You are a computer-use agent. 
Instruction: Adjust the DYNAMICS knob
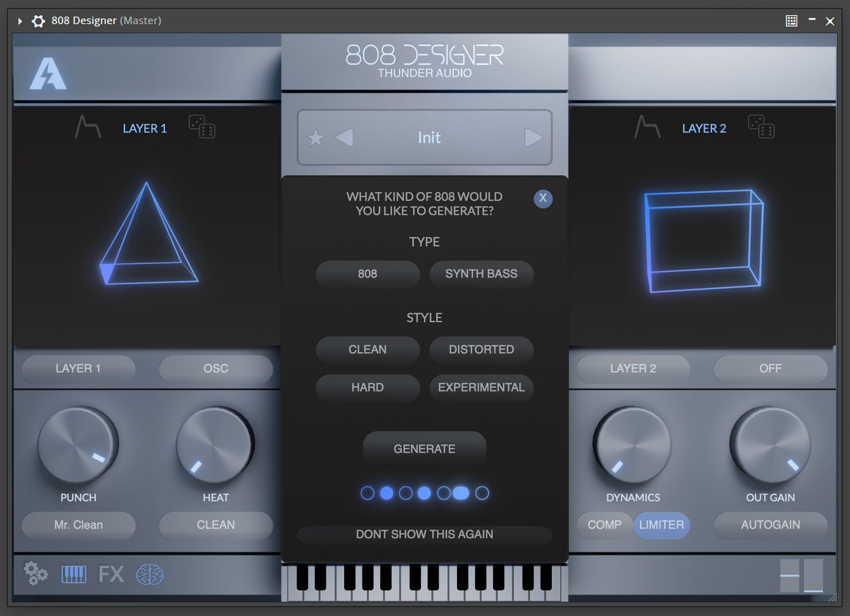pyautogui.click(x=632, y=447)
